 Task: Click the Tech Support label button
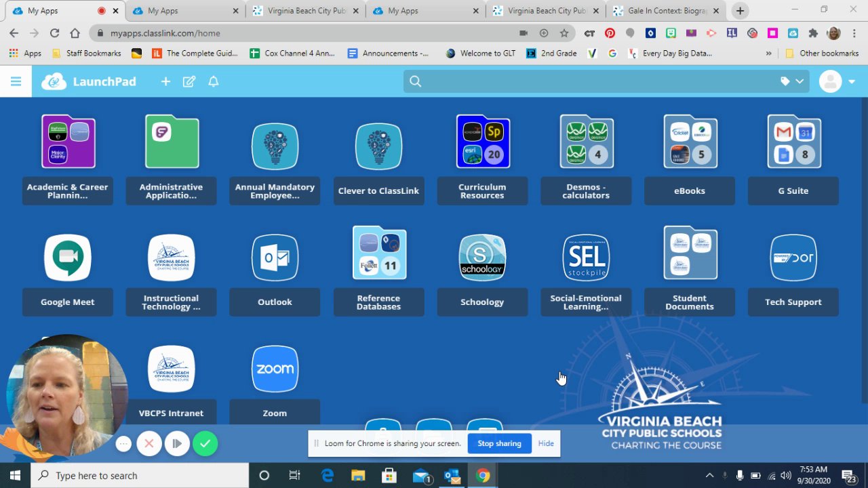pos(793,302)
